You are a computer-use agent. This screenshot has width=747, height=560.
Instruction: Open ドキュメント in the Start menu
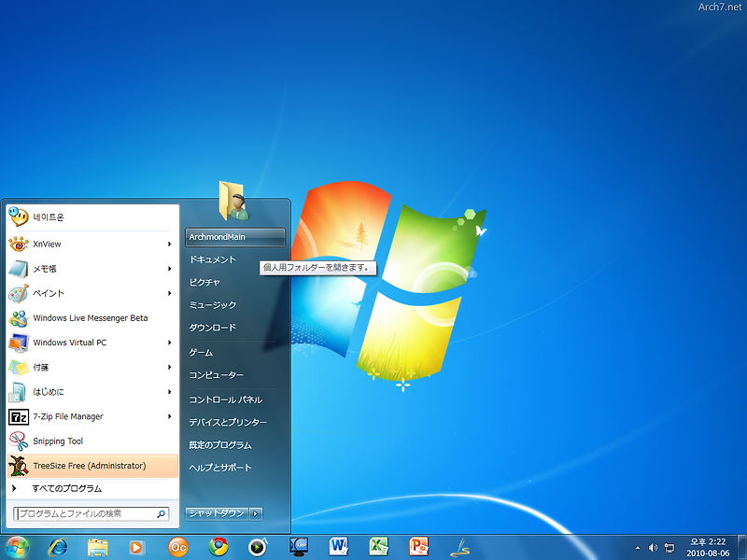pos(235,259)
